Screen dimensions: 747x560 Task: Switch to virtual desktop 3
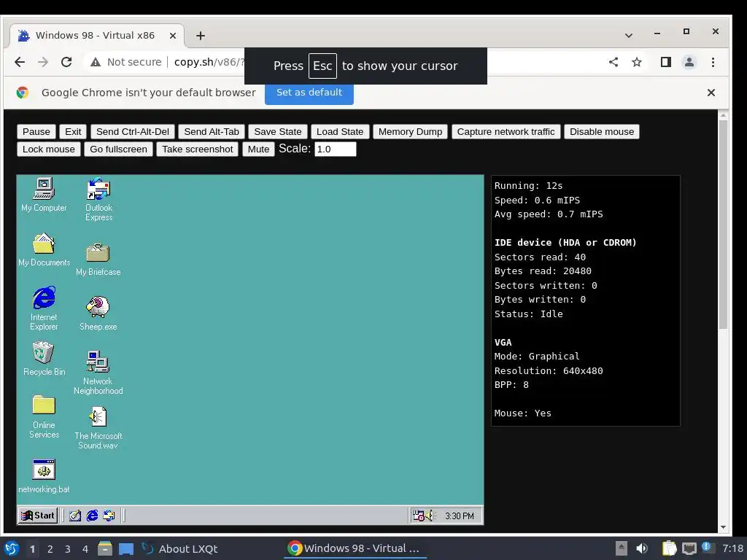coord(68,549)
